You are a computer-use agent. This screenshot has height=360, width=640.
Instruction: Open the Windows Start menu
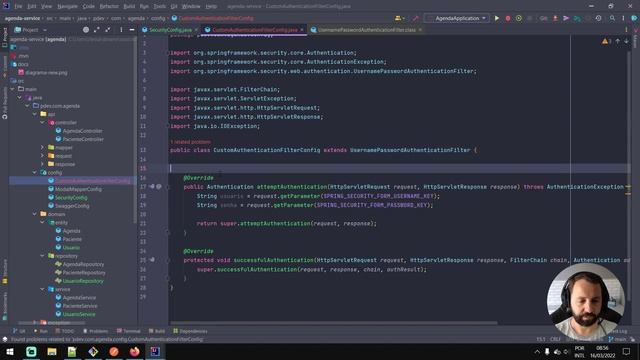coord(10,351)
